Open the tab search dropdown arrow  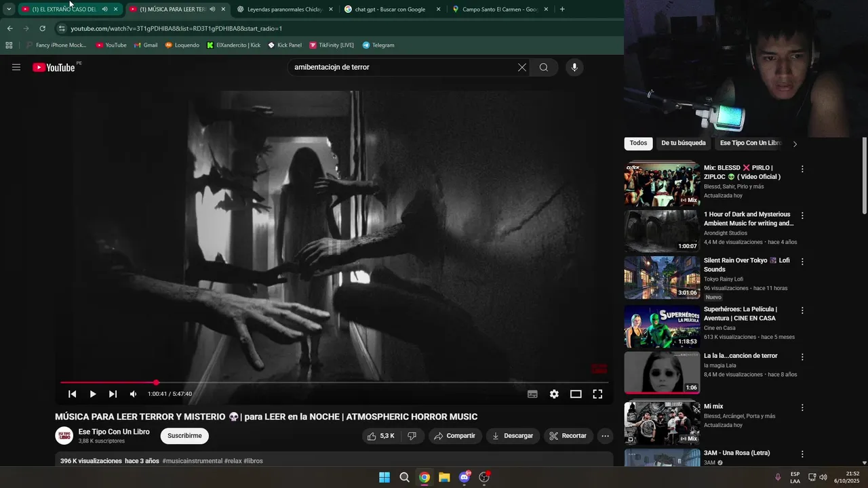tap(9, 9)
